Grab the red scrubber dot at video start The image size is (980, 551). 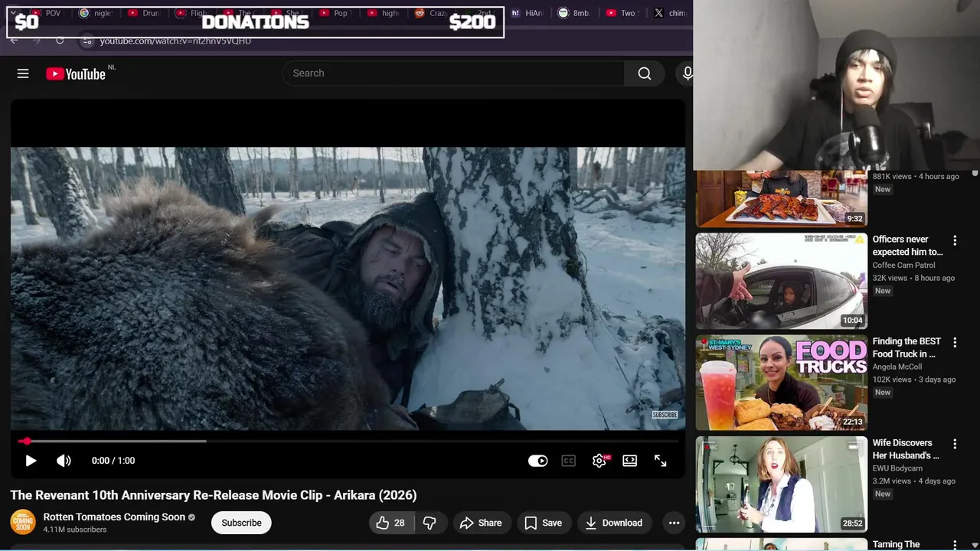26,441
